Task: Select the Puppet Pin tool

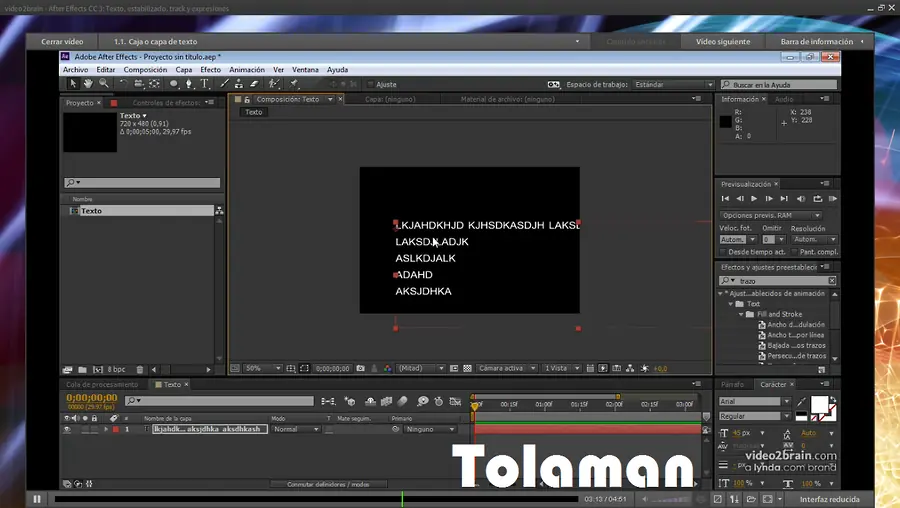Action: 294,85
